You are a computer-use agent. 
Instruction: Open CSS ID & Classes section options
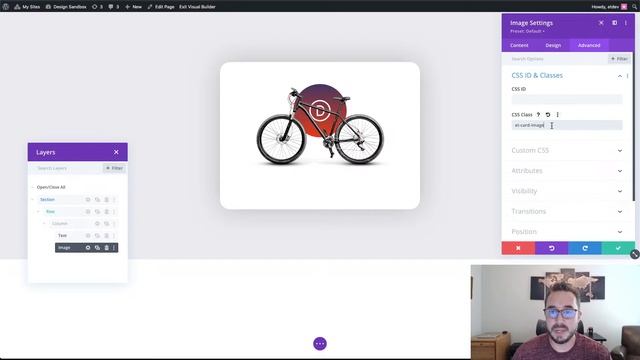[x=627, y=76]
